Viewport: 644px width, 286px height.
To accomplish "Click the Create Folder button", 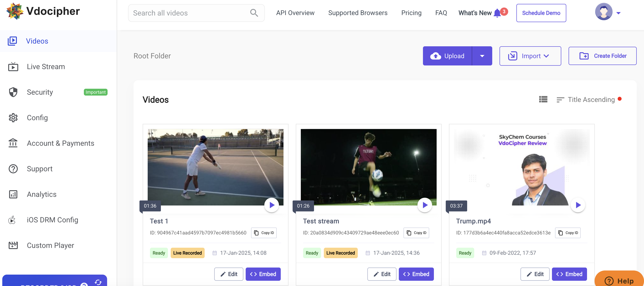I will point(602,56).
